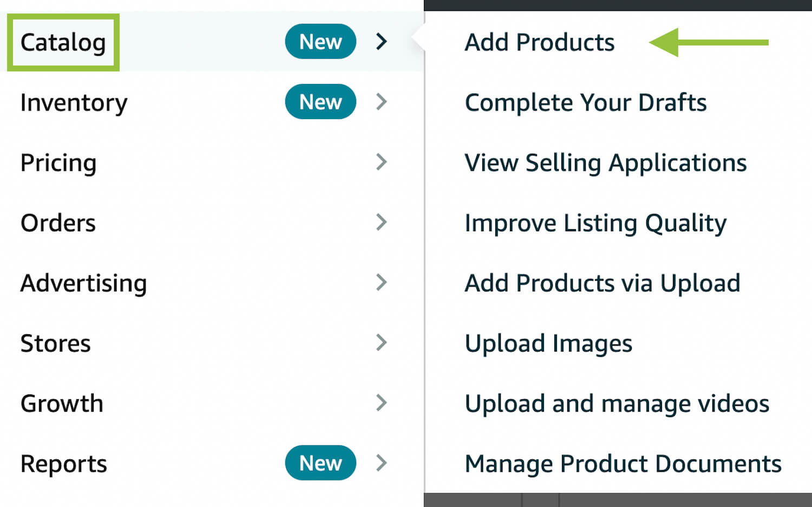The height and width of the screenshot is (507, 812).
Task: Choose Upload and manage videos
Action: (x=617, y=404)
